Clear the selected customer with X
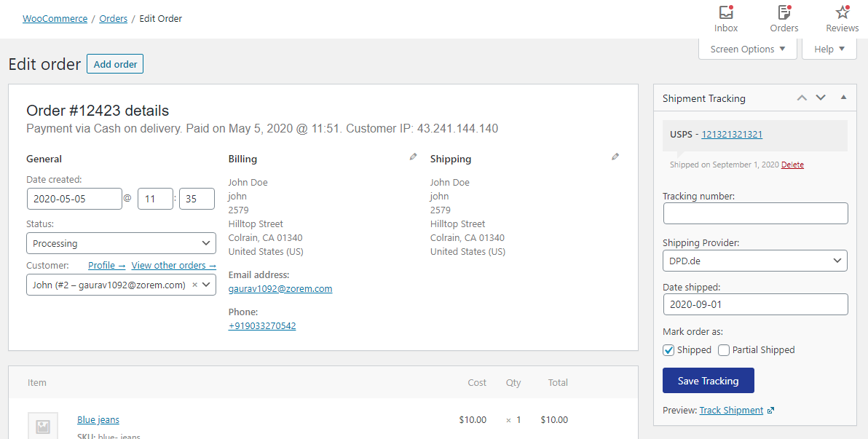 pyautogui.click(x=194, y=285)
